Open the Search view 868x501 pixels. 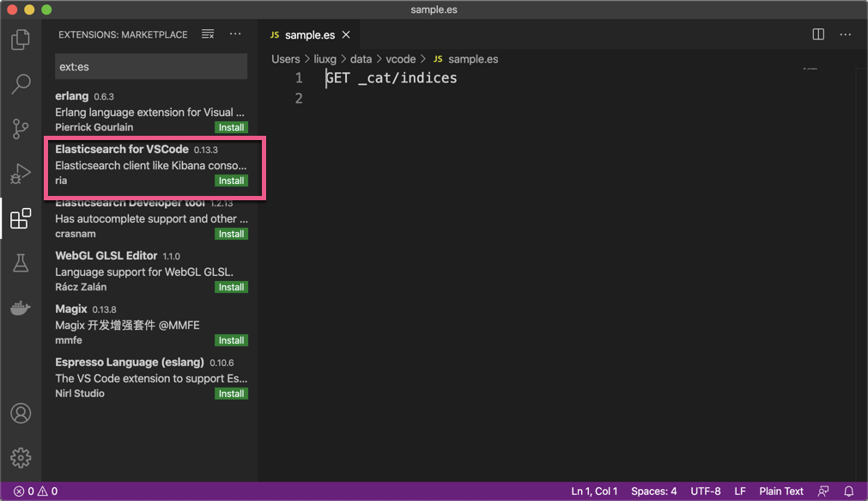[x=20, y=84]
